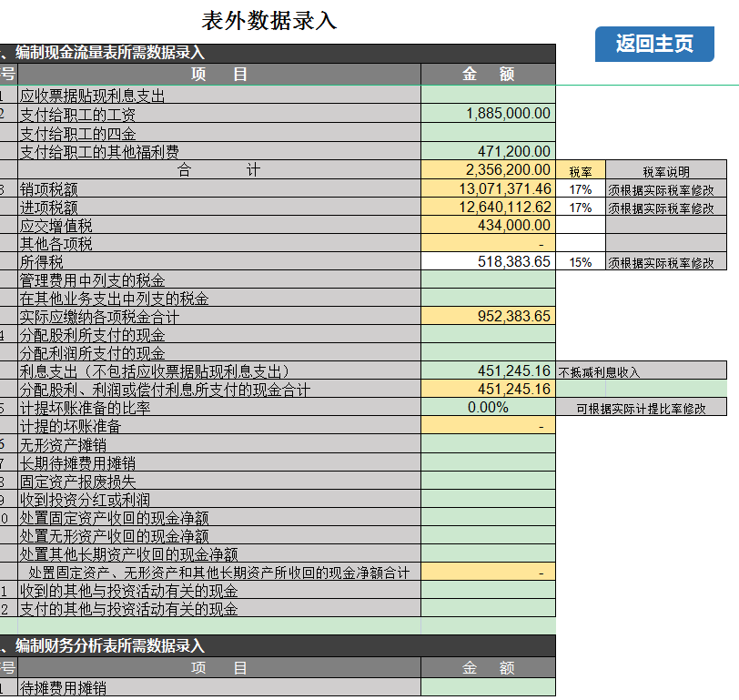Click the first 金额 column header
739x700 pixels.
tap(488, 74)
